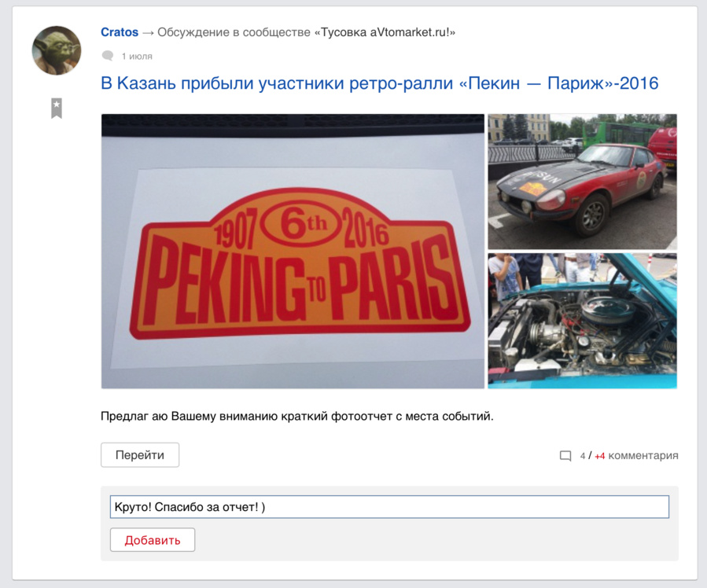Open the turquoise car engine photo

pyautogui.click(x=582, y=321)
